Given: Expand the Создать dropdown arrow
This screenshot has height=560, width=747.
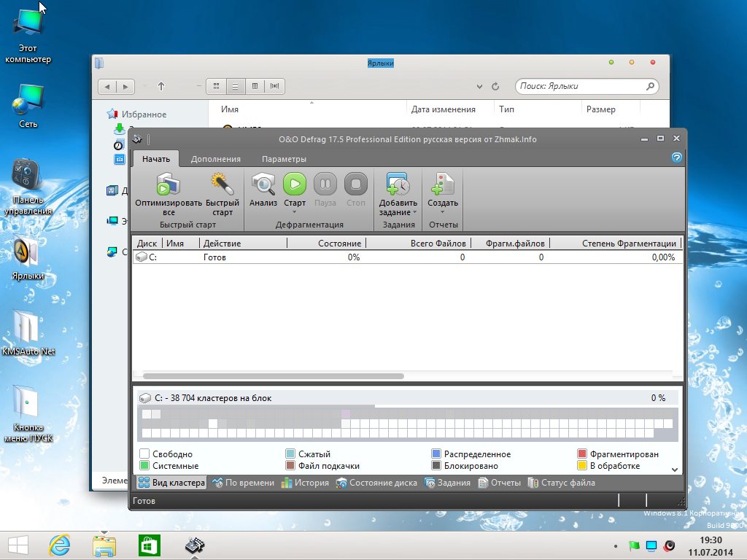Looking at the screenshot, I should pos(443,212).
